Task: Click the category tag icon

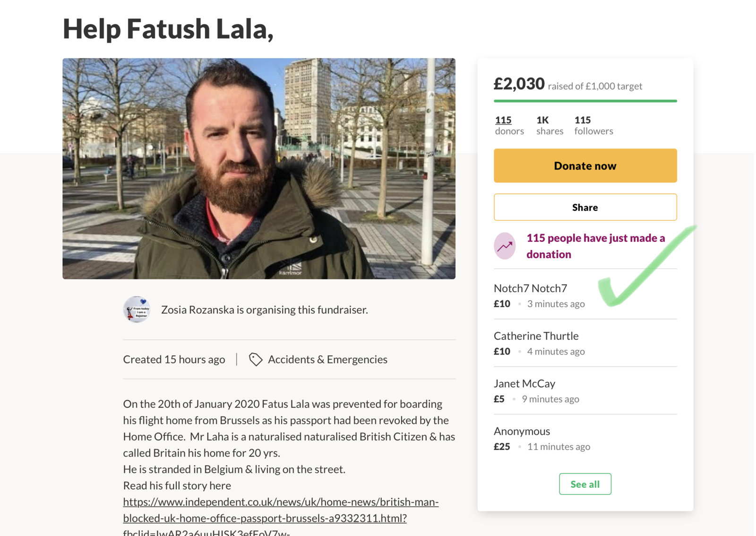Action: point(255,360)
